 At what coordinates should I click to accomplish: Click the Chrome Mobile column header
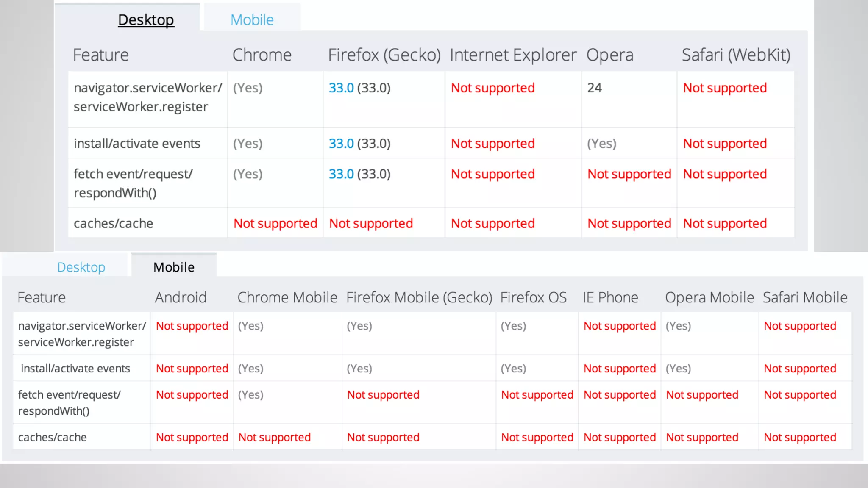(x=287, y=298)
